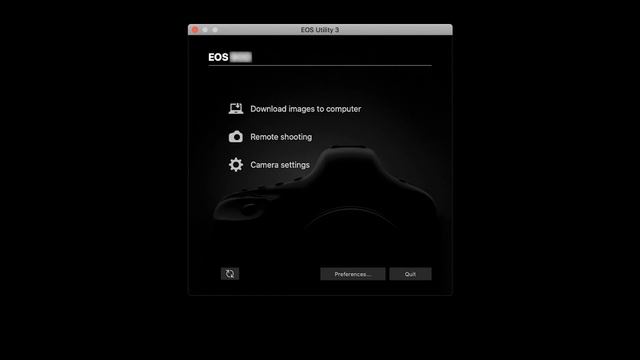Close the EOS Utility 3 window
640x360 pixels.
point(195,30)
